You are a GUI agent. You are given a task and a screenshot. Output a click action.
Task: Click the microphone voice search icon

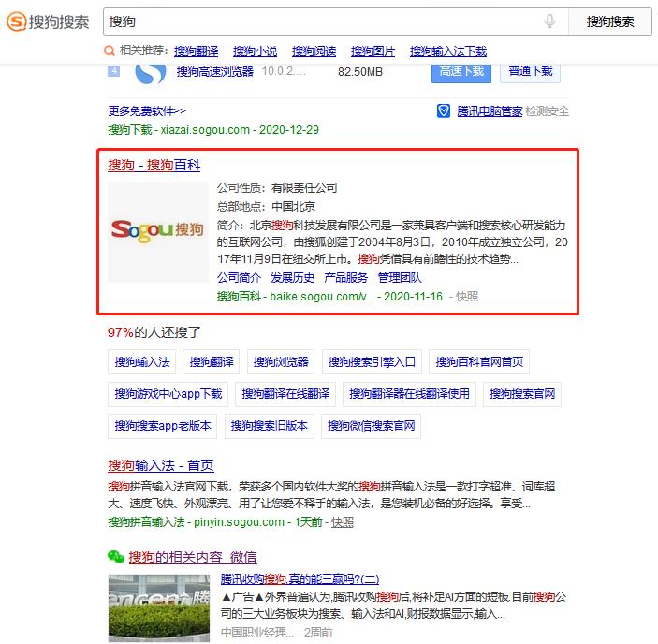(549, 21)
